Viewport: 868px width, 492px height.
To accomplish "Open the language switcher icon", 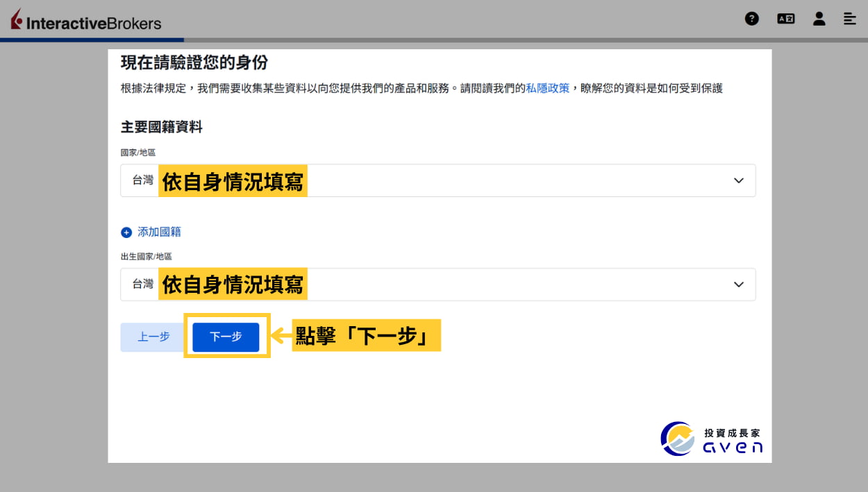I will coord(785,19).
